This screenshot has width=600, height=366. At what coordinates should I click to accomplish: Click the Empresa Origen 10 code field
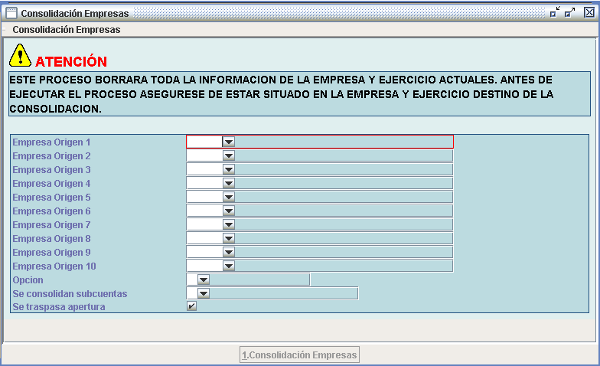pyautogui.click(x=205, y=266)
